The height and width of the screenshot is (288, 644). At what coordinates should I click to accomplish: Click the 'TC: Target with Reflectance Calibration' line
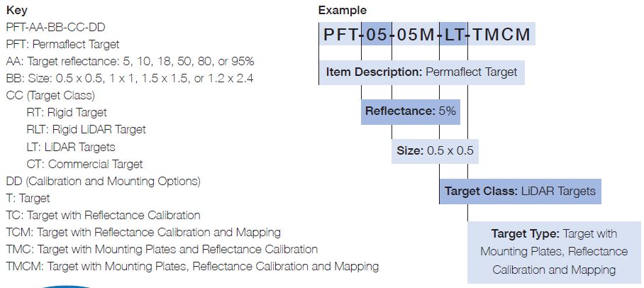pos(104,215)
